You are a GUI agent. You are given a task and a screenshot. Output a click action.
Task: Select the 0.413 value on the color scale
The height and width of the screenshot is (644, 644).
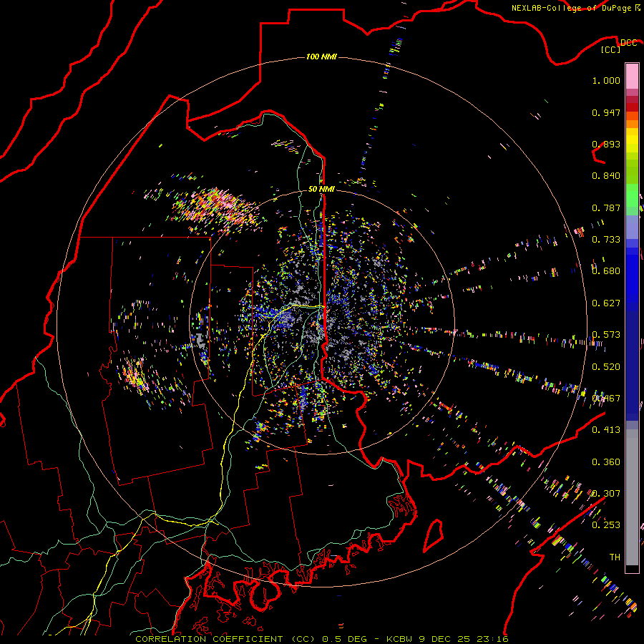(606, 430)
